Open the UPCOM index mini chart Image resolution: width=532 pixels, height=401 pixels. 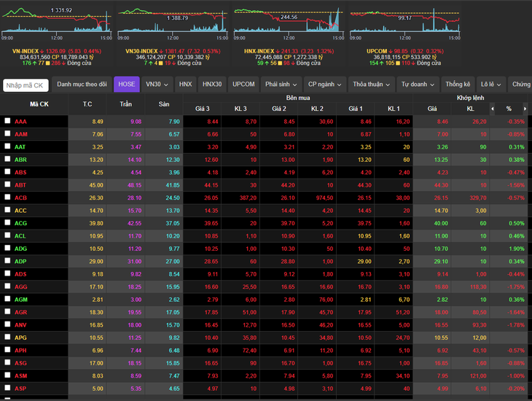point(404,23)
